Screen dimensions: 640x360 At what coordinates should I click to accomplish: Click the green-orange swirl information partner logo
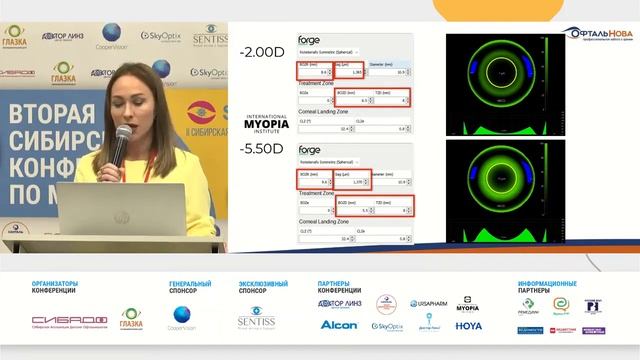[561, 306]
